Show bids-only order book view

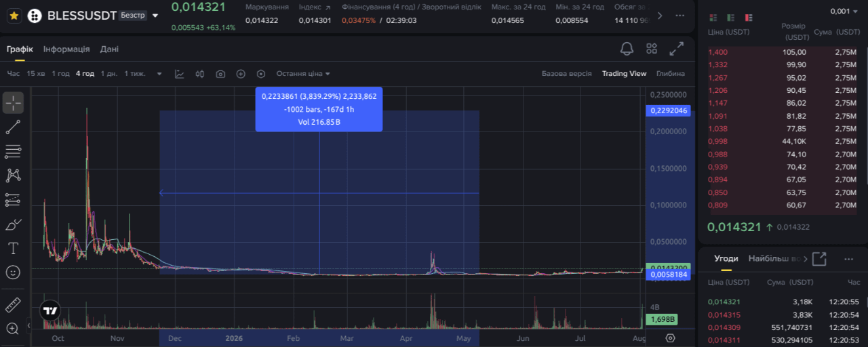click(731, 18)
